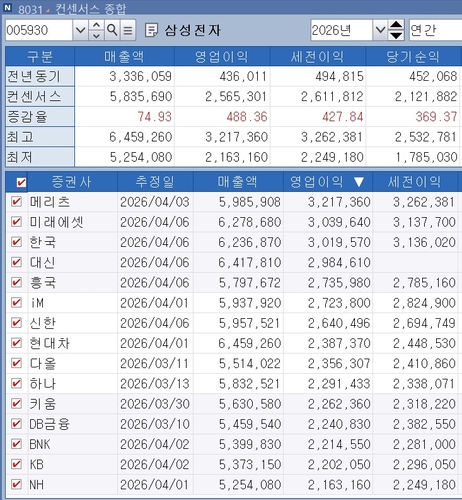Image resolution: width=462 pixels, height=500 pixels.
Task: Click the stock search magnifier icon
Action: 112,30
